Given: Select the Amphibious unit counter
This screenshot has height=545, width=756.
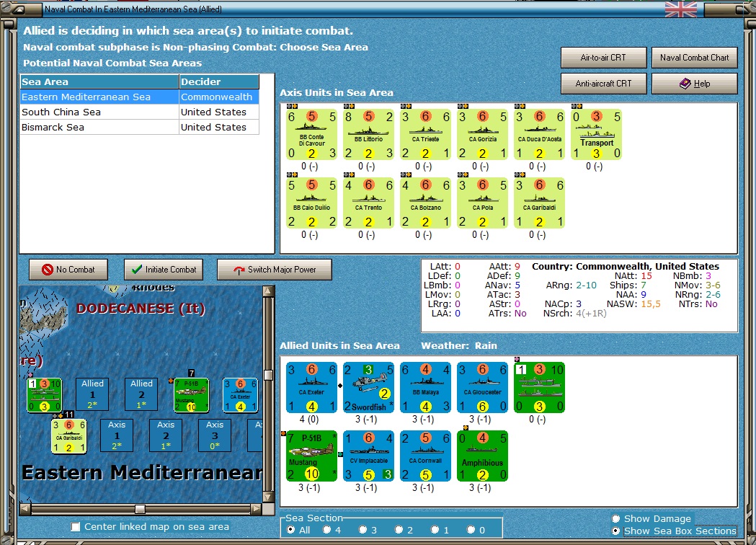Looking at the screenshot, I should 482,456.
